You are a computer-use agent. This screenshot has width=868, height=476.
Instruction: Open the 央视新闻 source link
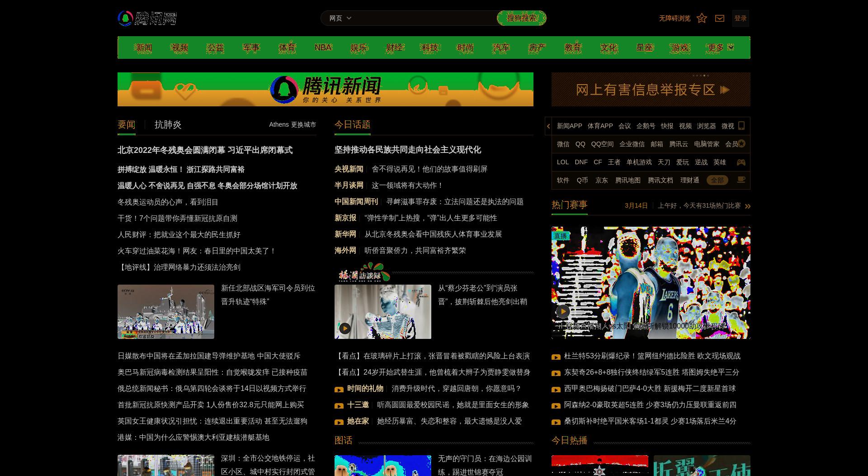pos(349,169)
